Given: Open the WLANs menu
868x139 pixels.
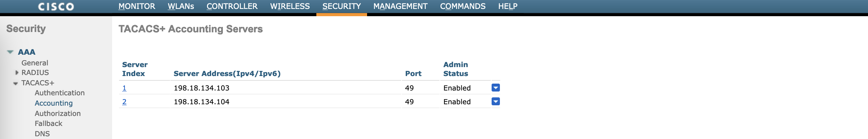Looking at the screenshot, I should 181,7.
